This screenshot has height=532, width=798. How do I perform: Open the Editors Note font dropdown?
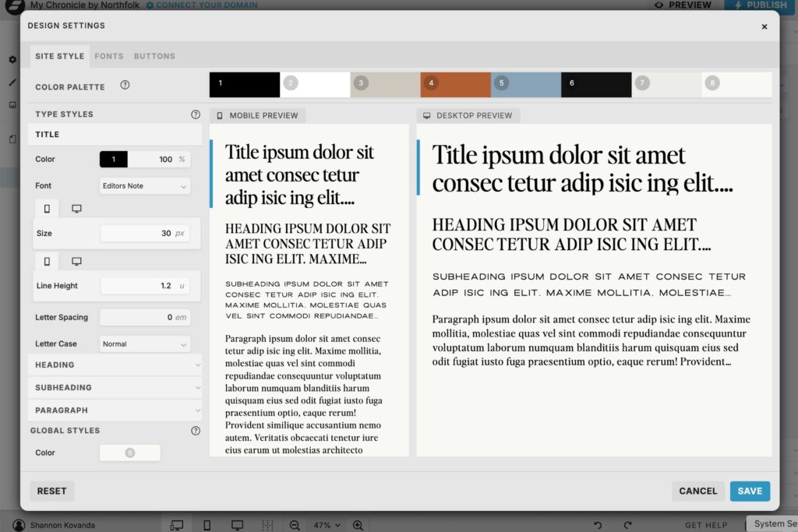click(145, 186)
